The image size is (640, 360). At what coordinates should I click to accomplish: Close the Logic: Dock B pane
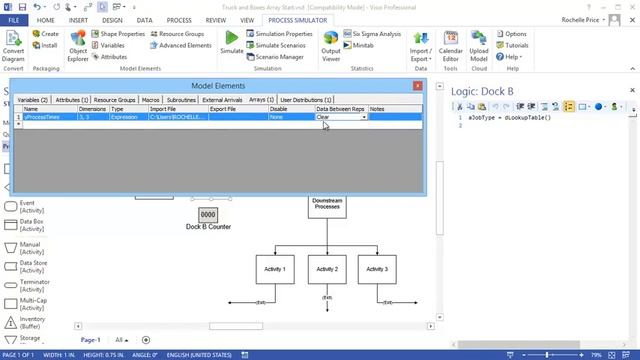point(632,90)
